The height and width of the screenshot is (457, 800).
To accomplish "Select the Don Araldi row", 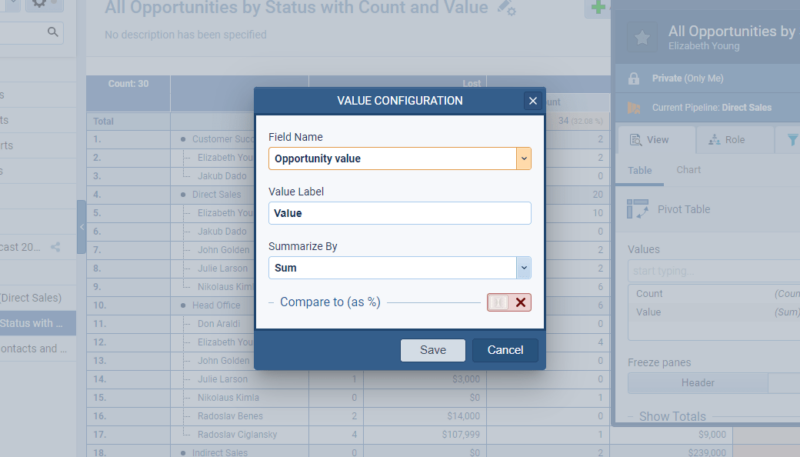I will pyautogui.click(x=218, y=324).
